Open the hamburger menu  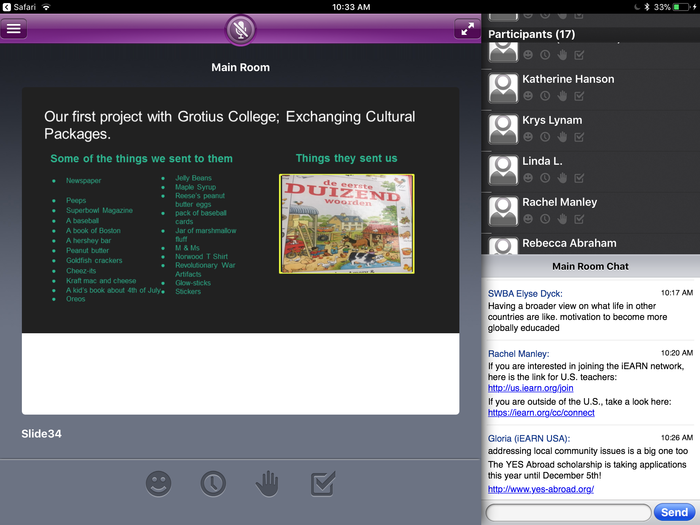coord(14,28)
